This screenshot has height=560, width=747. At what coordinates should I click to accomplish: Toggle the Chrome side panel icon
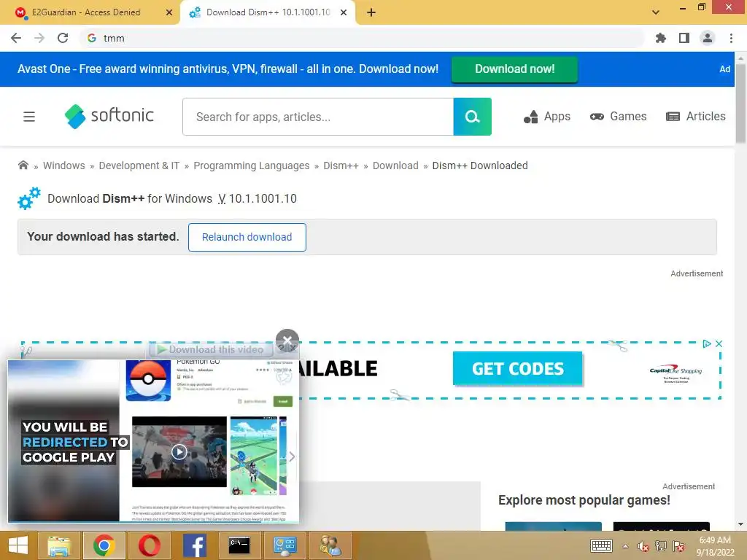coord(684,38)
